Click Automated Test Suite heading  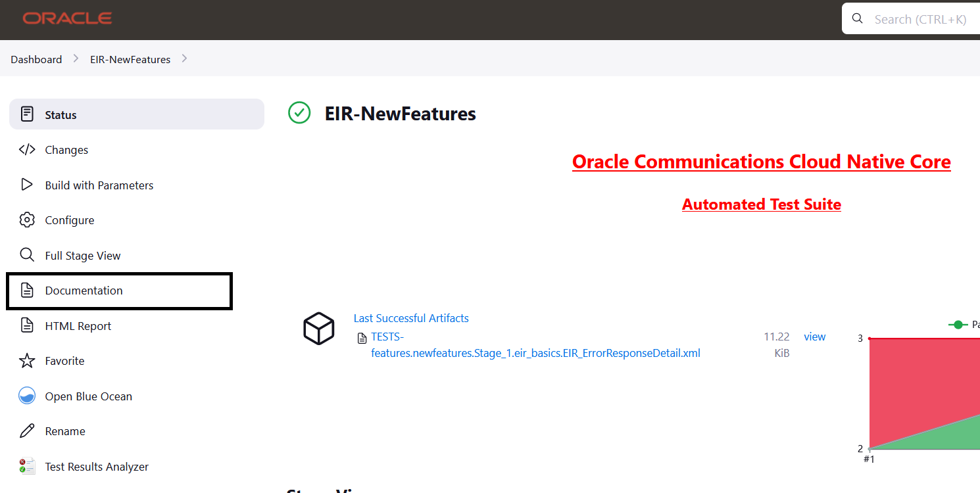pos(762,204)
